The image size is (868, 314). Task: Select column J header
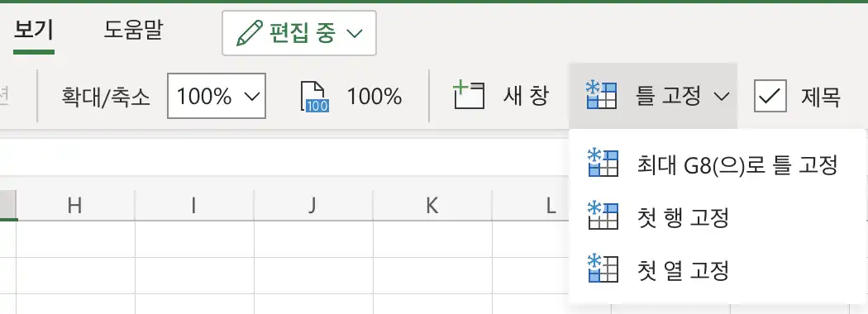click(313, 206)
